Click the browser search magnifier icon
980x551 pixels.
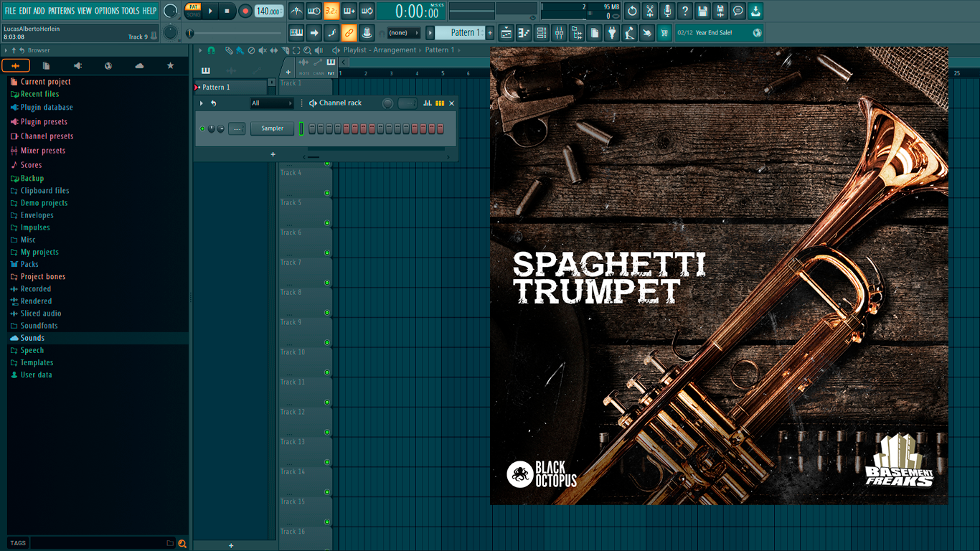[182, 543]
